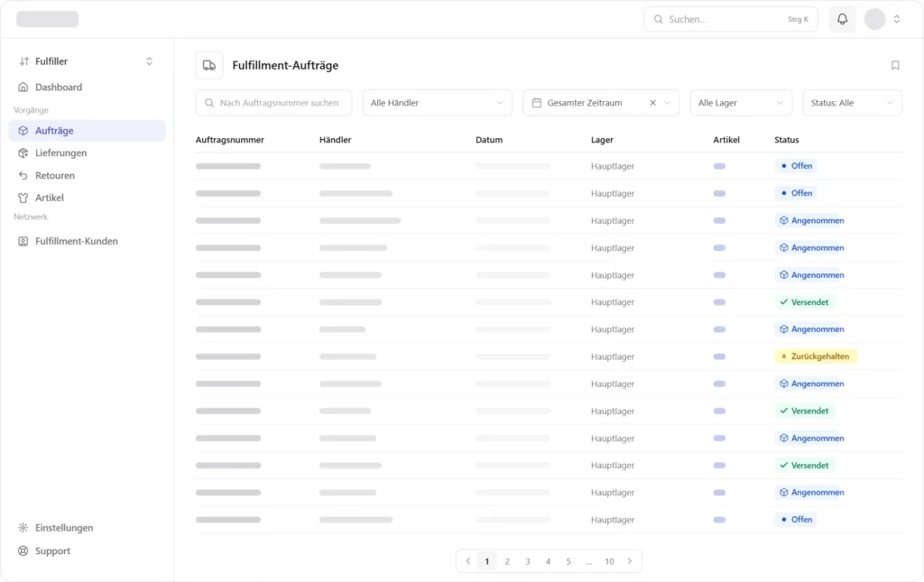Open Fulfillment-Kunden in the sidebar
Image resolution: width=924 pixels, height=582 pixels.
[86, 242]
